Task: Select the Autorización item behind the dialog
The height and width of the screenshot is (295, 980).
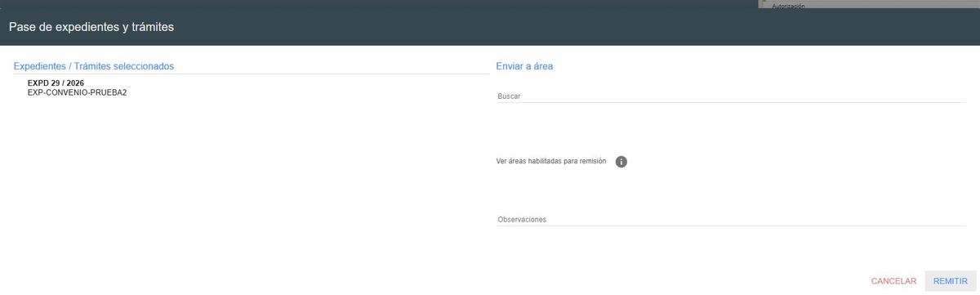Action: (x=788, y=6)
